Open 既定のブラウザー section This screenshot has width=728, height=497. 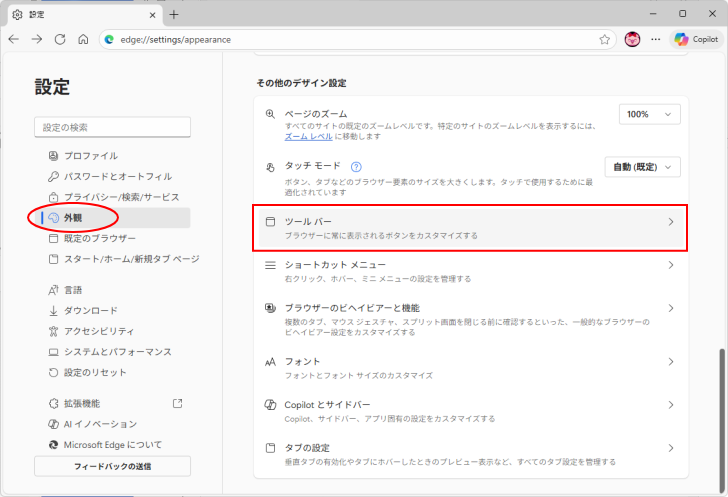click(x=112, y=238)
